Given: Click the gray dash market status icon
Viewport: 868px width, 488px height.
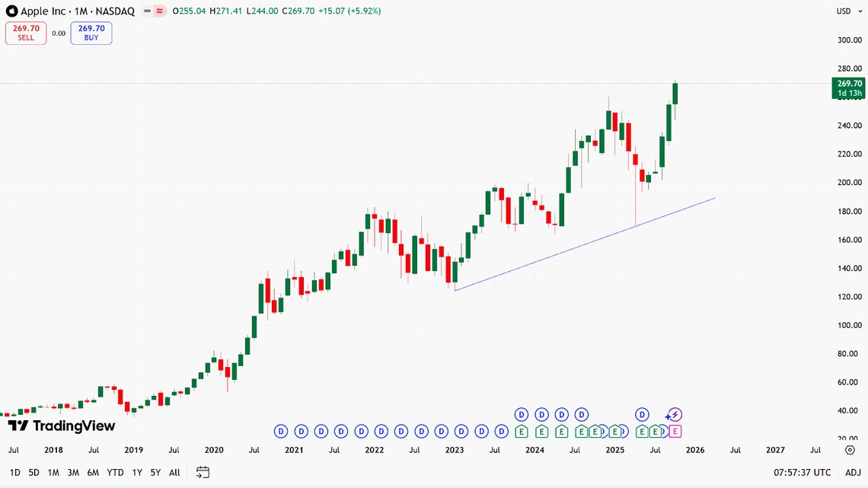Looking at the screenshot, I should pos(145,11).
